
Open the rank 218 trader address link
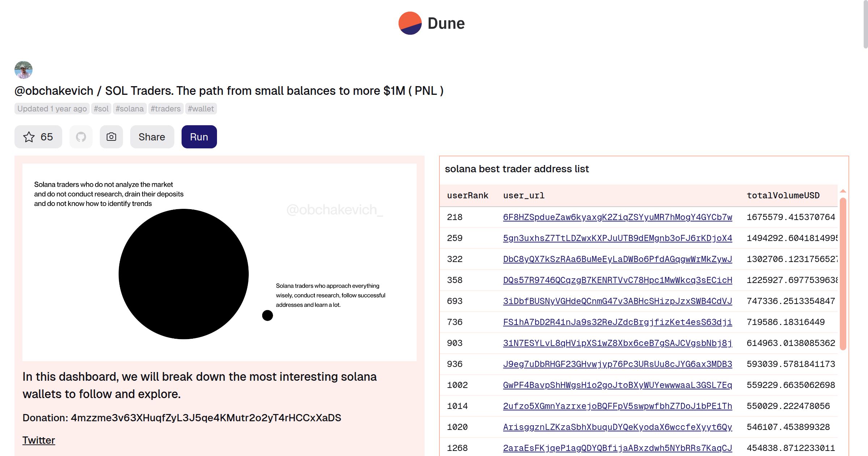point(617,217)
